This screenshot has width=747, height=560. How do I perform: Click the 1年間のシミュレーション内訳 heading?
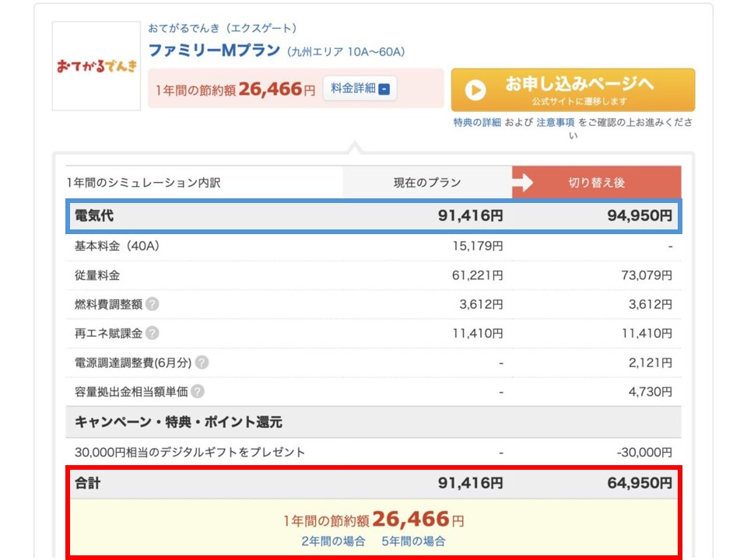[143, 182]
